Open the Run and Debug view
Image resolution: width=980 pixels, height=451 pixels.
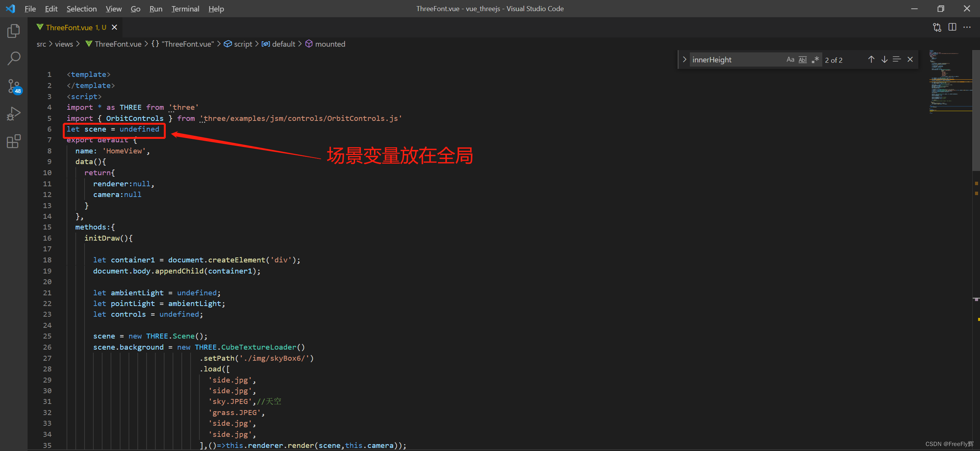[x=14, y=114]
